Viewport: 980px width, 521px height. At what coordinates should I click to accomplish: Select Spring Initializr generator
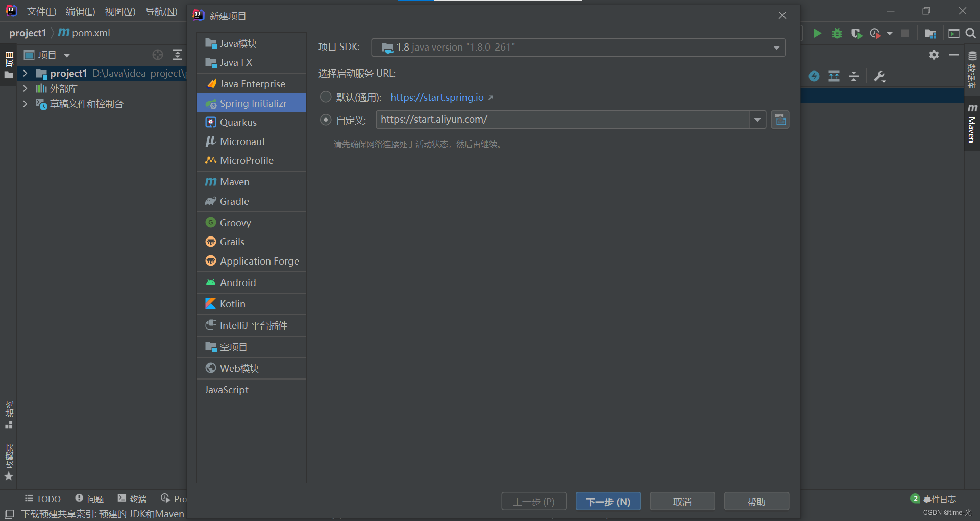click(x=251, y=103)
